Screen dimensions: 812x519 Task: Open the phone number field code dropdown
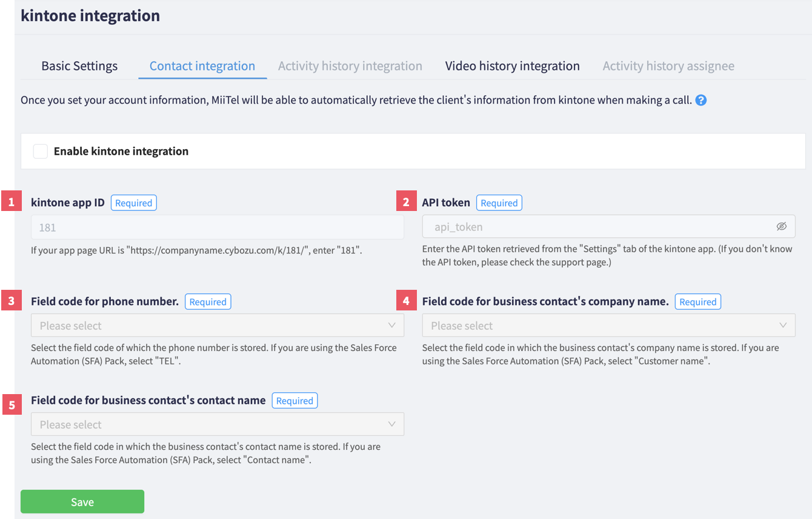(218, 326)
